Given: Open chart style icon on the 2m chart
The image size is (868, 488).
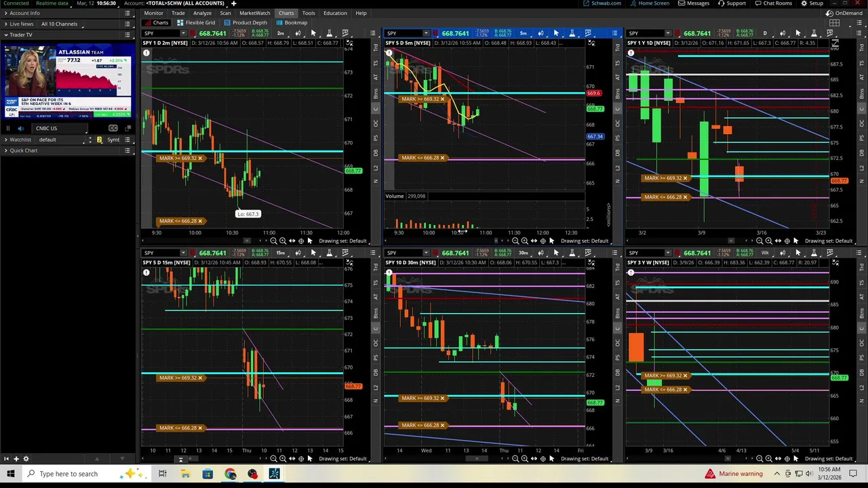Looking at the screenshot, I should click(x=297, y=33).
